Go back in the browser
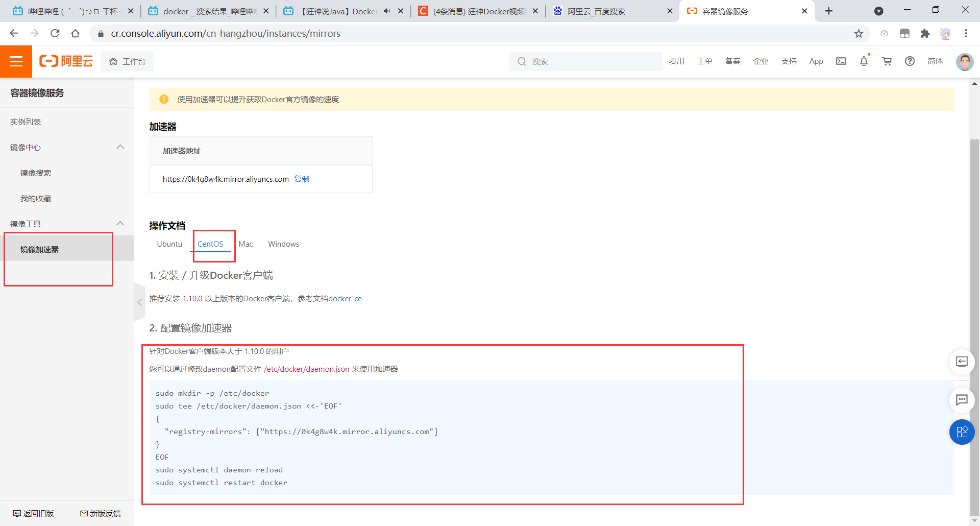Screen dimensions: 980x526 [x=14, y=33]
